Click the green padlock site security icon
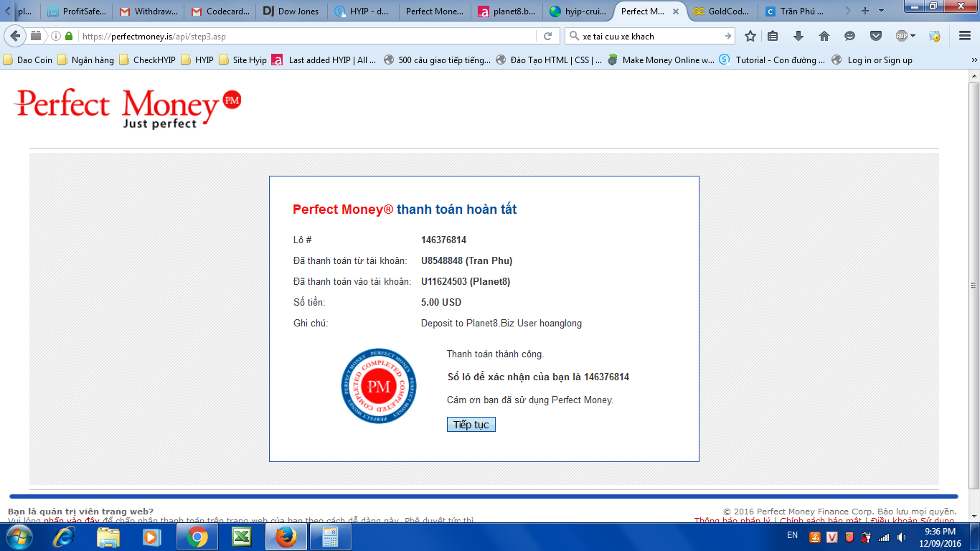This screenshot has width=980, height=551. (69, 36)
